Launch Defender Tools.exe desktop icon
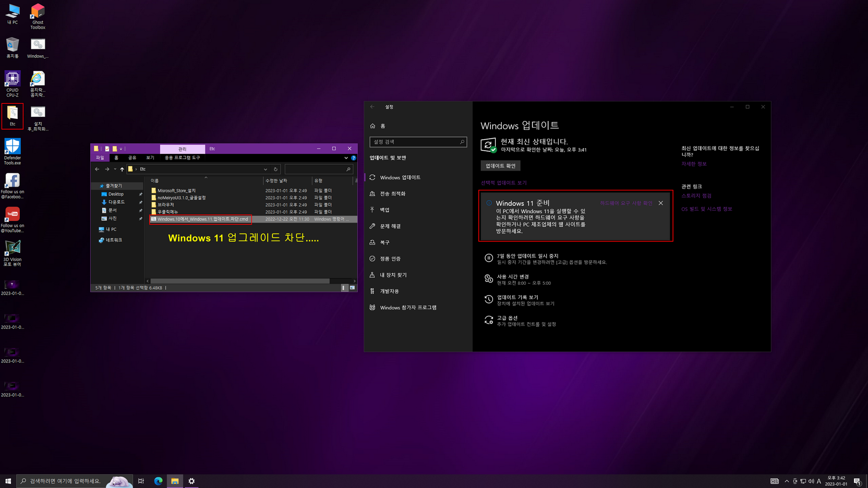868x488 pixels. tap(13, 152)
